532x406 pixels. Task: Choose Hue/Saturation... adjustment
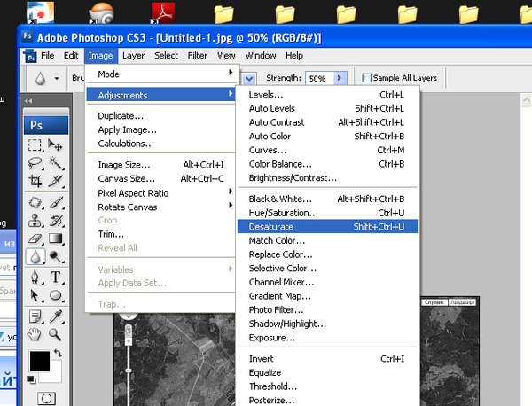click(x=327, y=213)
